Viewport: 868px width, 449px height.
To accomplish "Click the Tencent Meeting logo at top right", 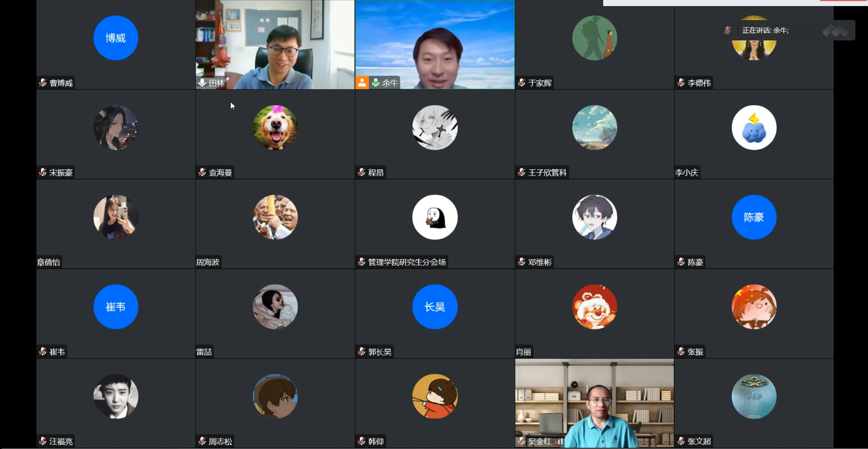I will 835,30.
